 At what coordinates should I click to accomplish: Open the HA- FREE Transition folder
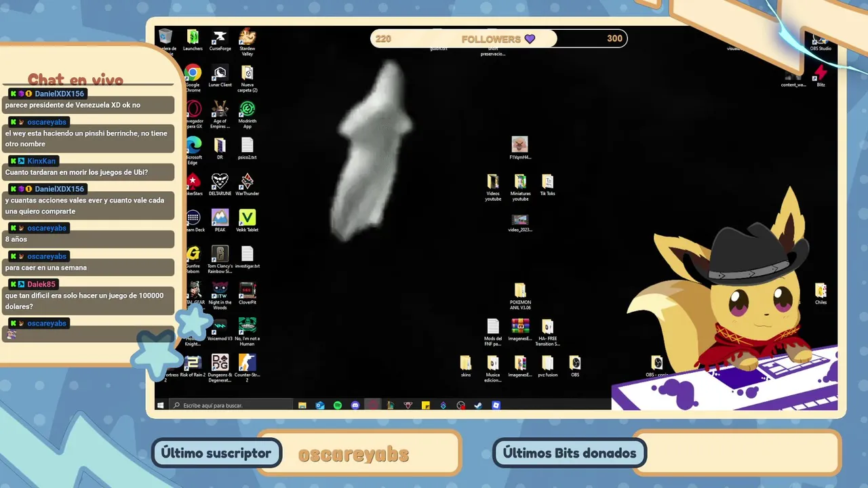click(547, 332)
